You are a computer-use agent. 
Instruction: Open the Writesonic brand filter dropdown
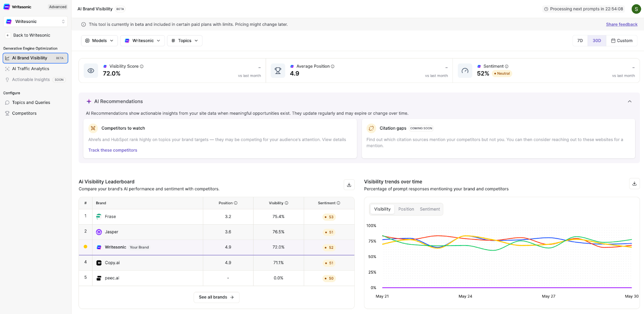coord(142,41)
